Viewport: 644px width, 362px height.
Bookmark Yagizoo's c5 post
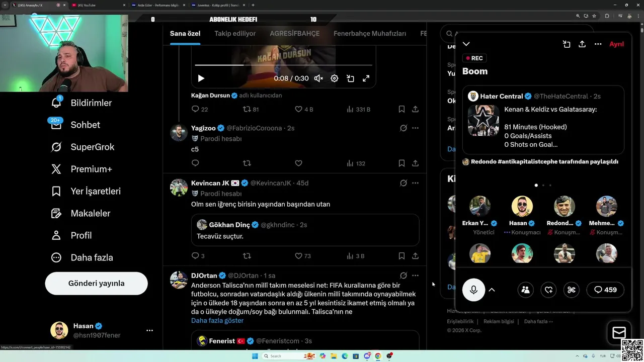(401, 163)
